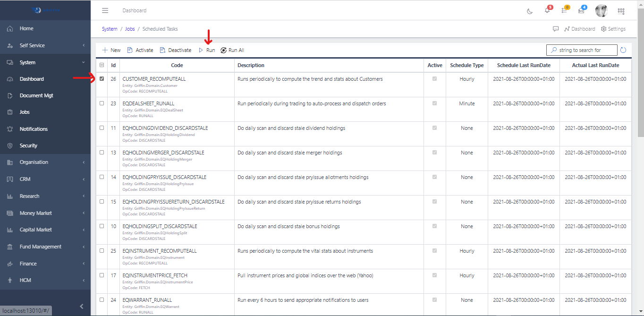
Task: Click Run All in toolbar
Action: 232,50
